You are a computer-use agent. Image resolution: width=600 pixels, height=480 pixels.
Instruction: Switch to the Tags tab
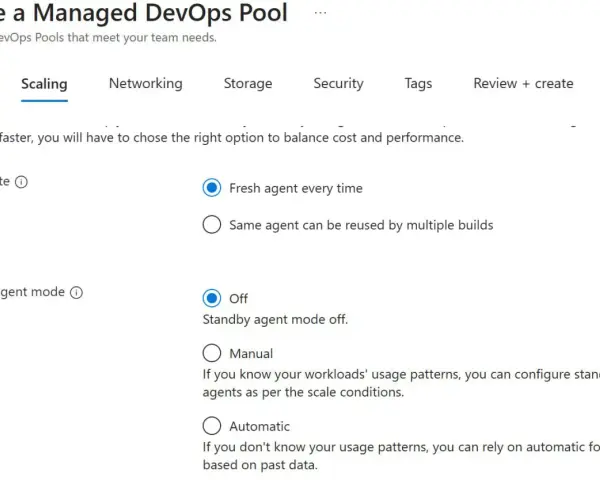[x=419, y=83]
